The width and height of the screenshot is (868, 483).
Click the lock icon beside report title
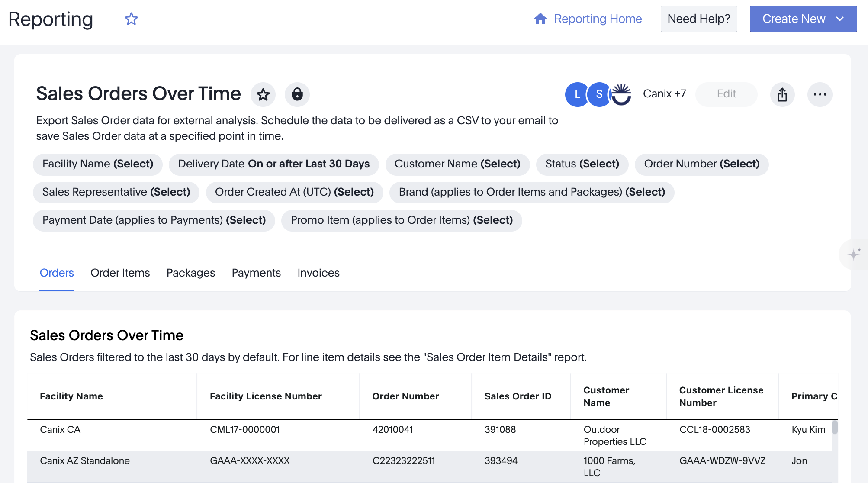click(297, 94)
